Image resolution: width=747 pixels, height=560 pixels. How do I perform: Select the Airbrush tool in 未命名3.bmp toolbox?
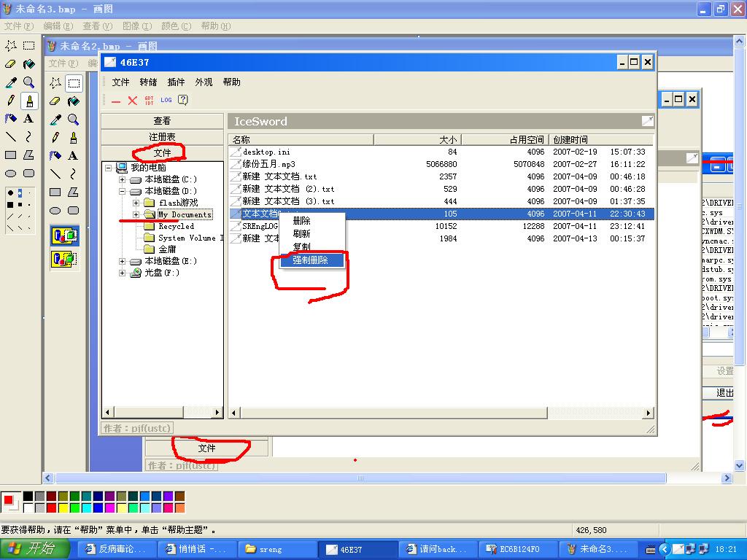point(10,119)
